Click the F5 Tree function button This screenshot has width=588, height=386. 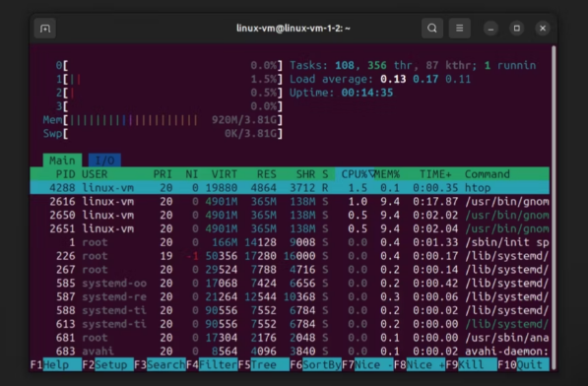tap(264, 364)
